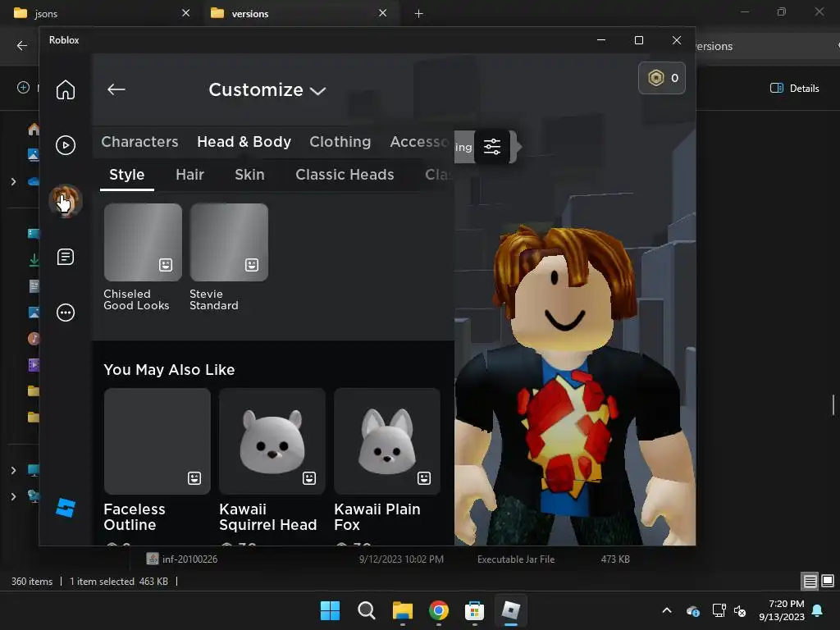Open the Discover play icon in sidebar
840x630 pixels.
click(x=66, y=145)
